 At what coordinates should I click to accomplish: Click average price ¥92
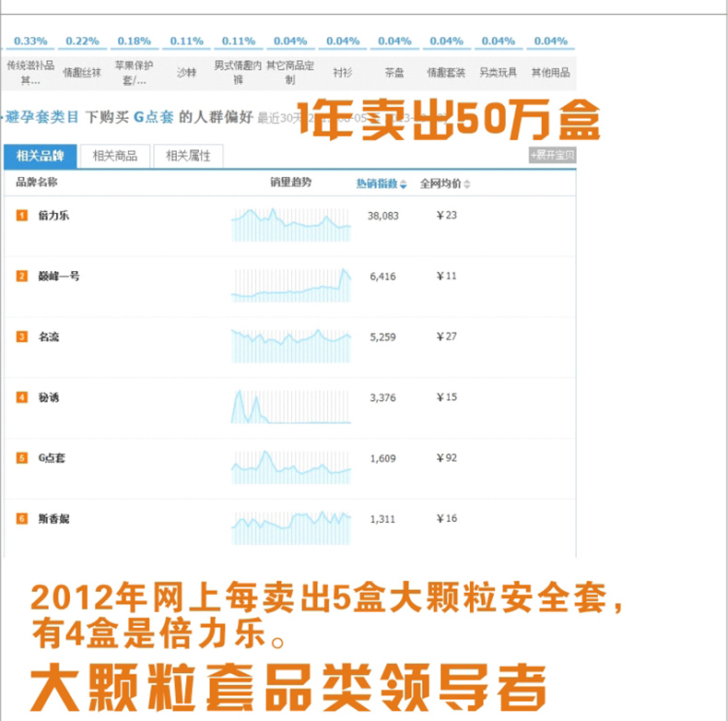[447, 457]
